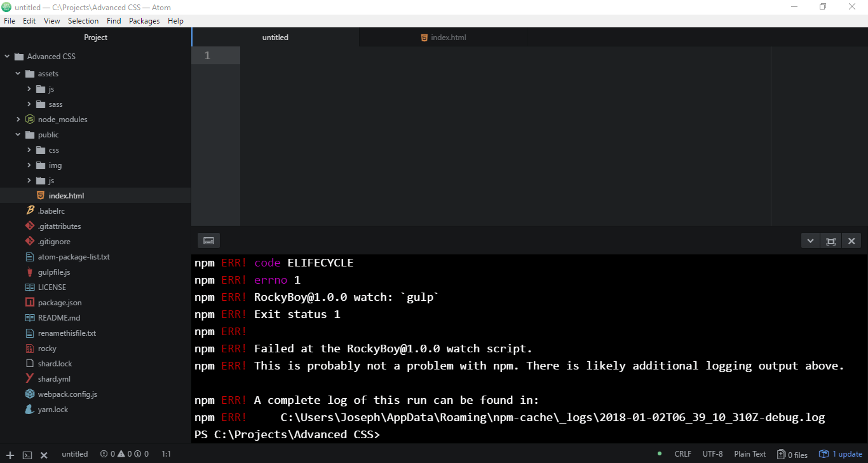Image resolution: width=868 pixels, height=463 pixels.
Task: Click the book icon beside README.md
Action: (29, 318)
